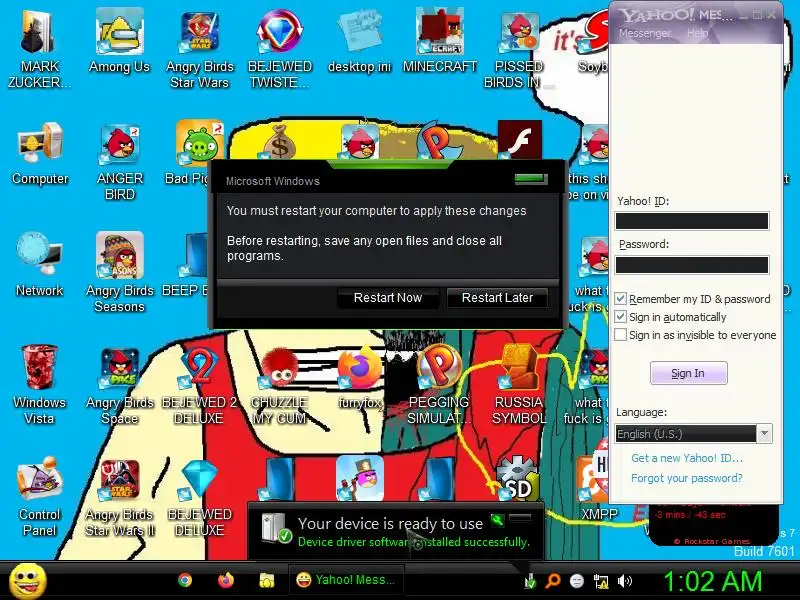
Task: Open the file explorer taskbar icon
Action: pos(266,580)
